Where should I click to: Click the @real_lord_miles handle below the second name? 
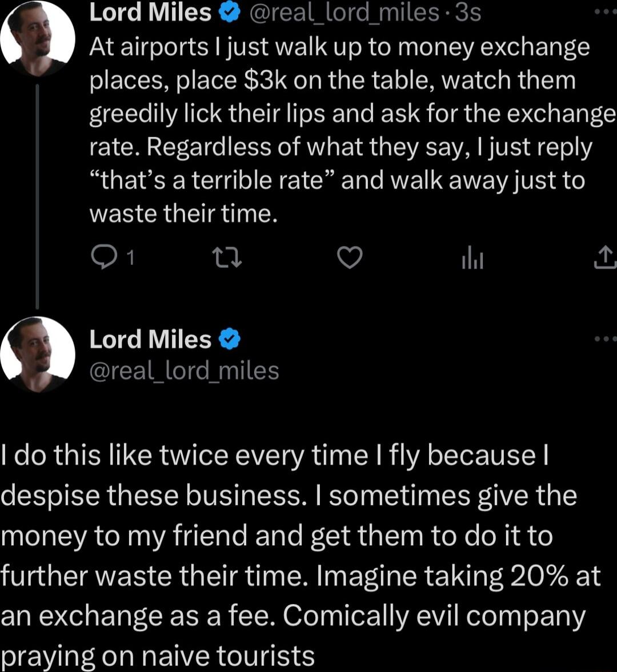pyautogui.click(x=184, y=370)
